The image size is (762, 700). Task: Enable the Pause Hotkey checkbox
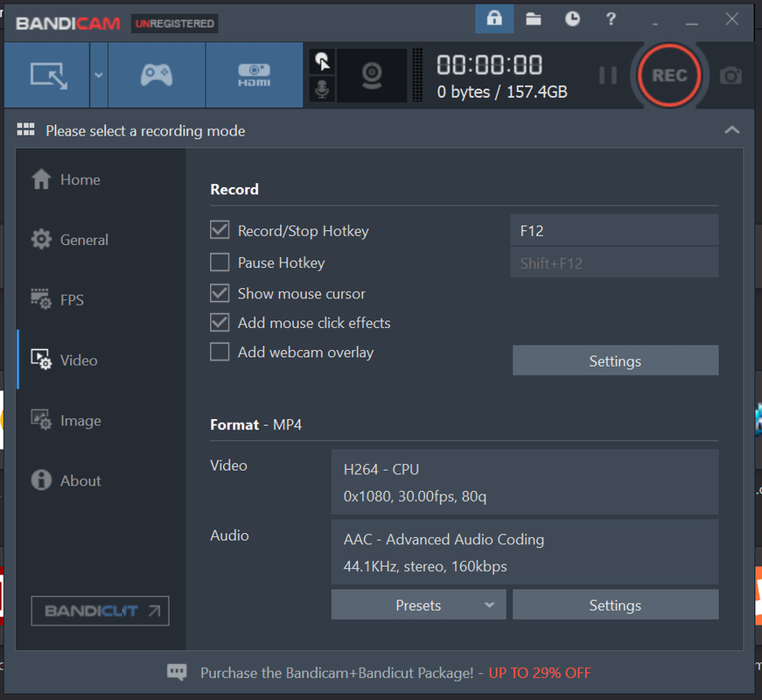point(220,262)
